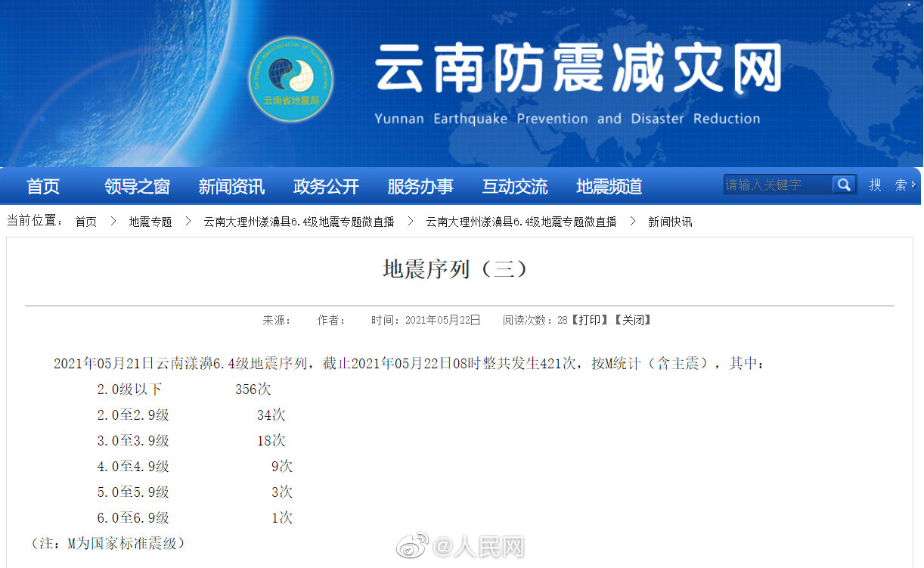
Task: Click the row 2.0级以下 356次
Action: (x=184, y=390)
